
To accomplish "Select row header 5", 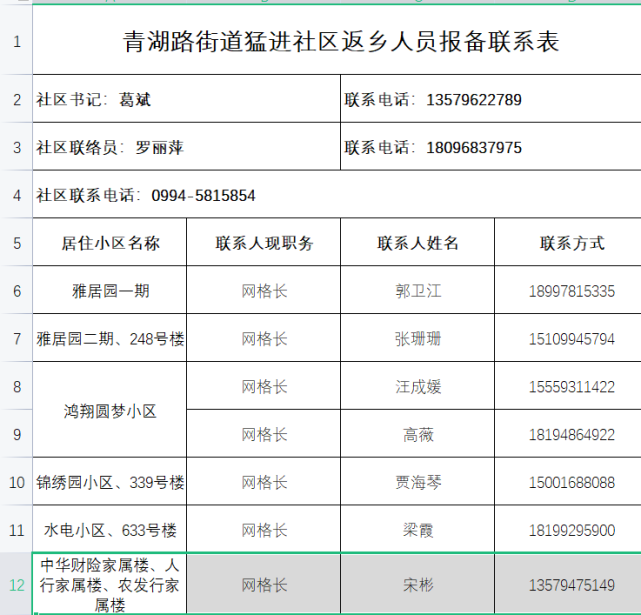I will point(16,242).
